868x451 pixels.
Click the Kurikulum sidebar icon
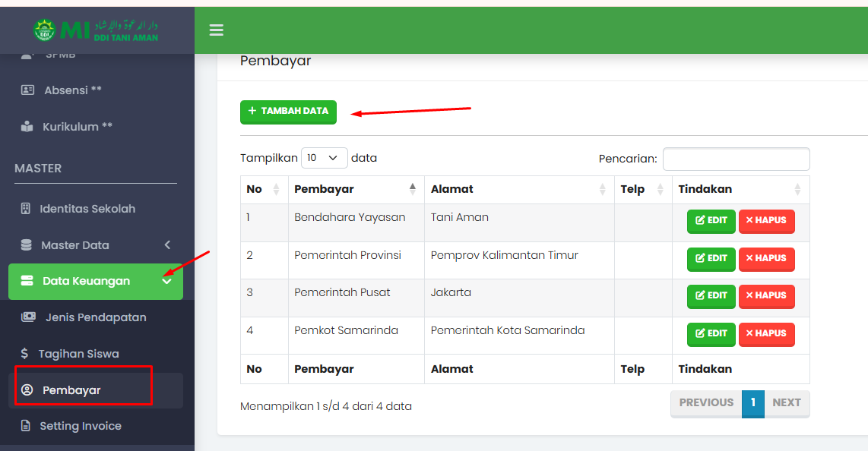click(28, 127)
